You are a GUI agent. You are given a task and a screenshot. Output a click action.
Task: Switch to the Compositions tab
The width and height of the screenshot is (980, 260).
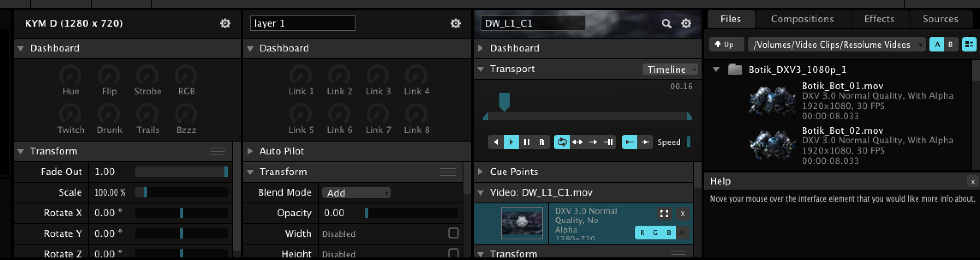(x=802, y=19)
